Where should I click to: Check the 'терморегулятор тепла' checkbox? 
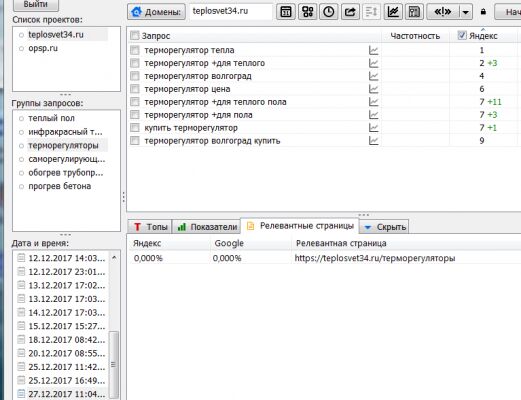tap(134, 50)
